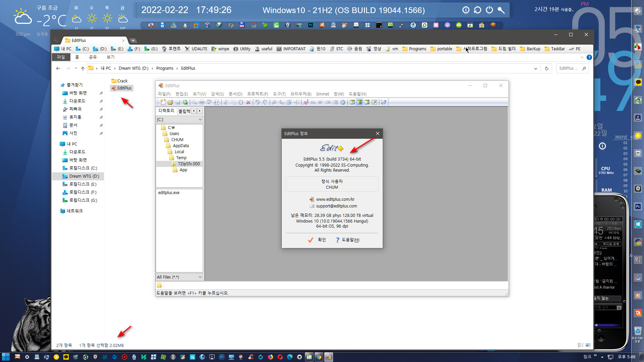Click the Open File icon in EditPlus toolbar

[168, 103]
